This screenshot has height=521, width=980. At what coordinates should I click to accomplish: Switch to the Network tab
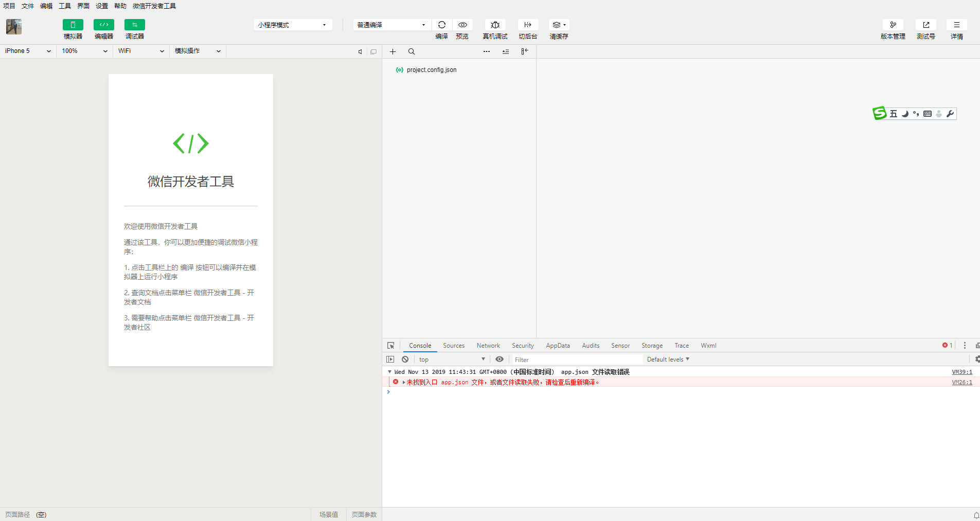click(488, 346)
